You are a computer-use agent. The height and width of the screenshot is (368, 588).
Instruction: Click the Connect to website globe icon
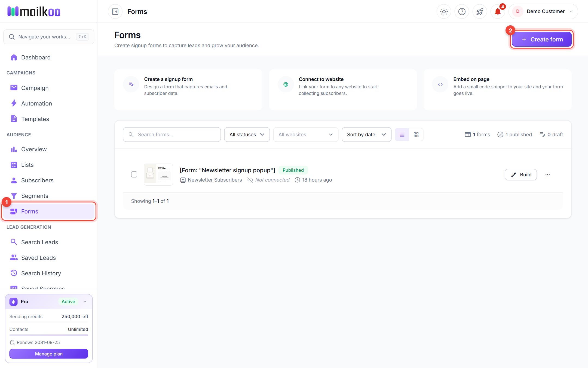[286, 85]
